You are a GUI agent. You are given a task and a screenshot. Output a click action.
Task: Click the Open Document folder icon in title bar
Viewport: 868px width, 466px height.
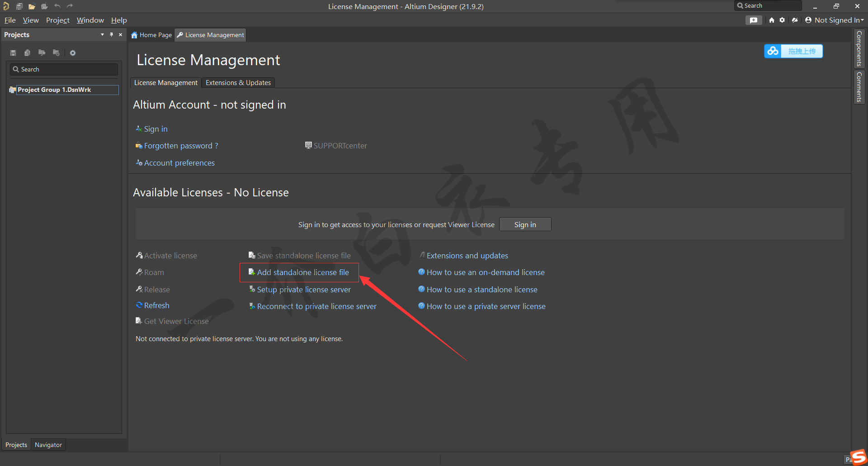click(32, 6)
